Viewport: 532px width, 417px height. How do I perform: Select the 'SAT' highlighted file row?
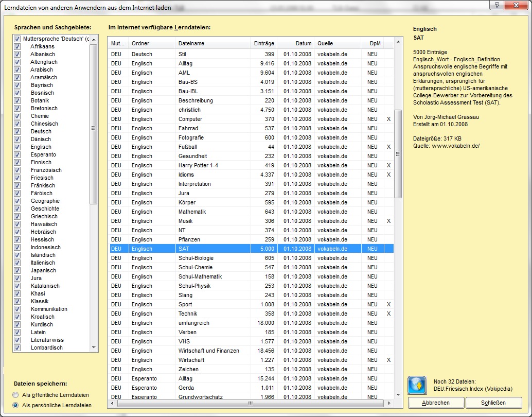coord(251,249)
